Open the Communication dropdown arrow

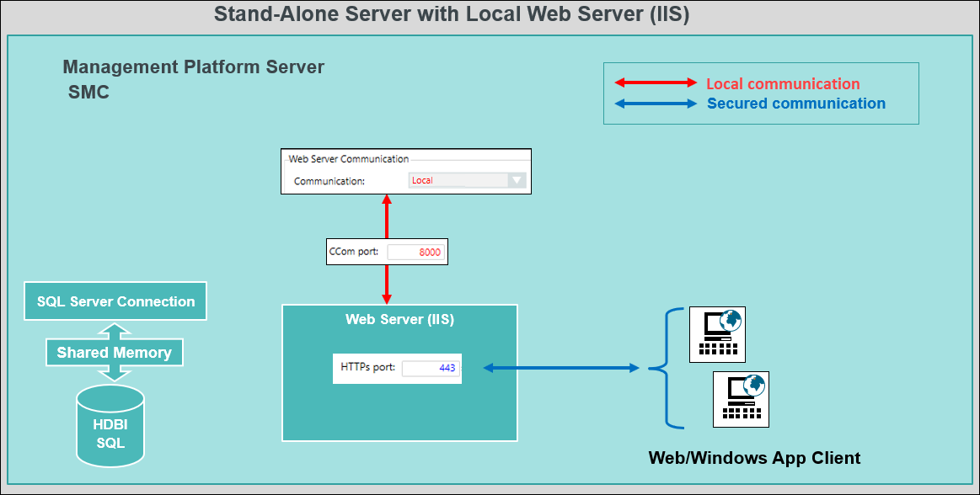[517, 180]
